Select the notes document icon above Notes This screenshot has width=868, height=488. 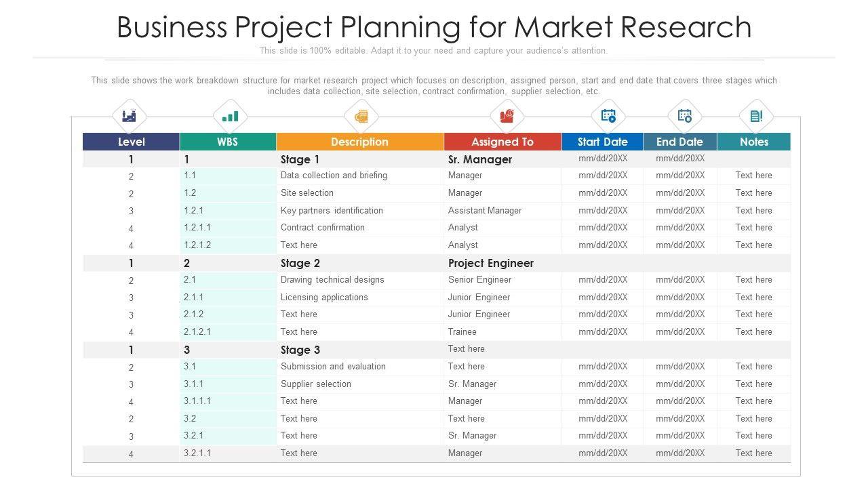(756, 117)
